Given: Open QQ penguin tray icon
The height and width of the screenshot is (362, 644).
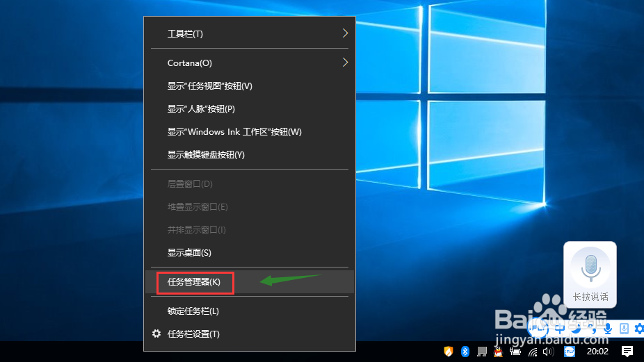Looking at the screenshot, I should pyautogui.click(x=498, y=352).
